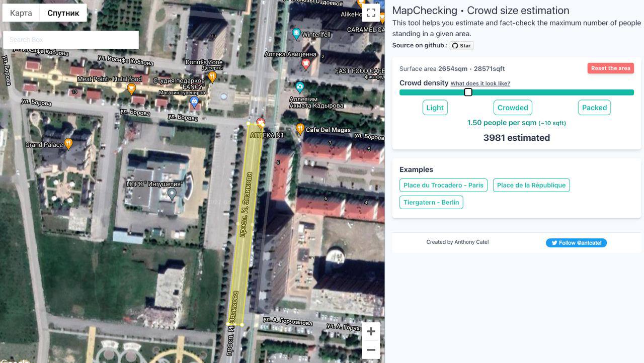Image resolution: width=644 pixels, height=363 pixels.
Task: Click the '3981 estimated' result text
Action: pos(516,138)
